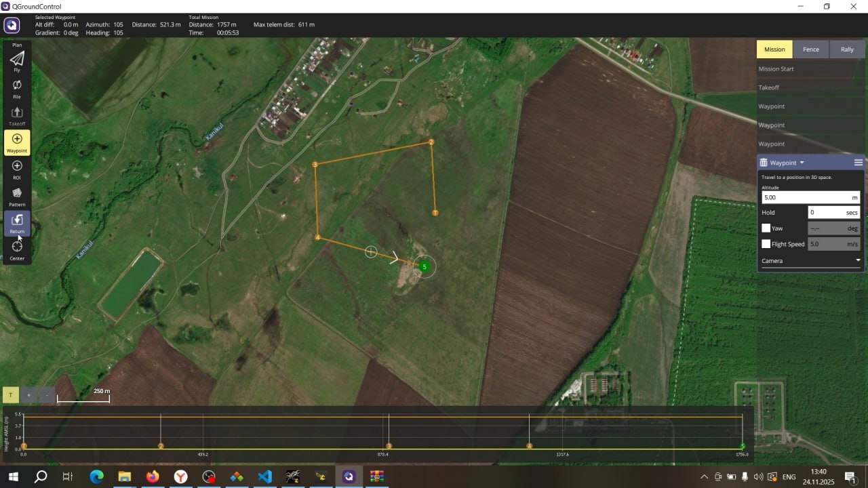
Task: Toggle terrain profile with the T button
Action: coord(10,395)
